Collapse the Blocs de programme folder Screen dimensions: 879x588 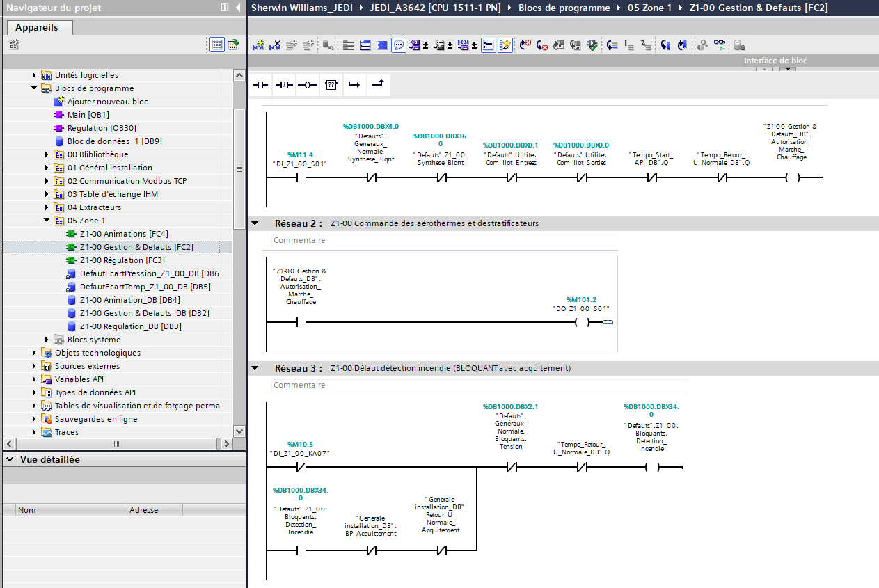[34, 88]
